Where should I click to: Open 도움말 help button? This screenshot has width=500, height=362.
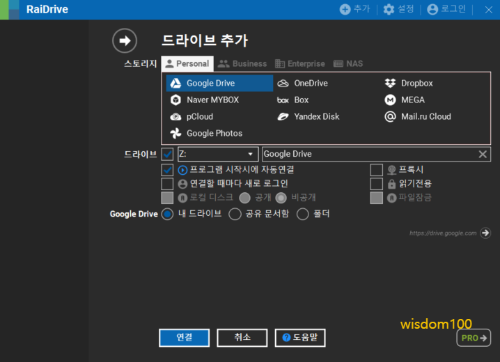(300, 338)
